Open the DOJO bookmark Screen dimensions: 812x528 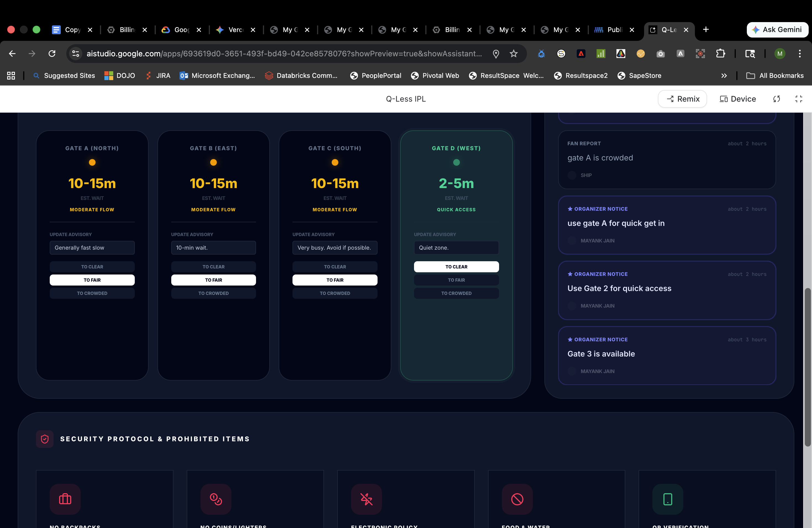tap(120, 76)
